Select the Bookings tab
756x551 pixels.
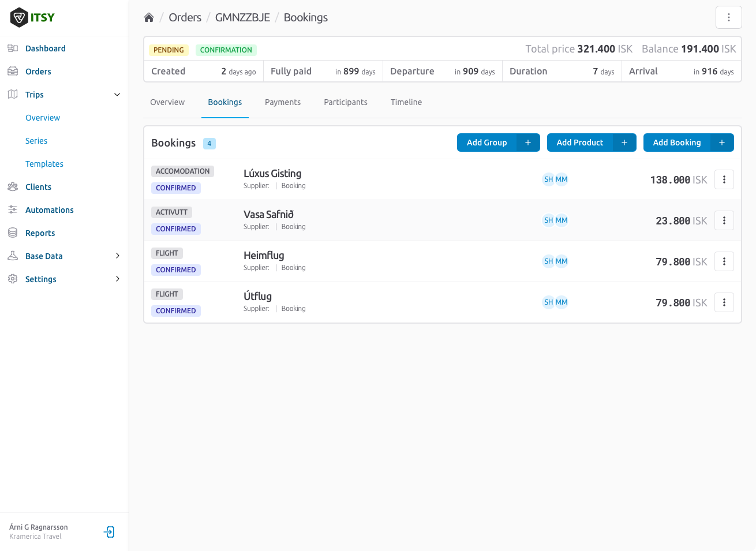tap(225, 102)
